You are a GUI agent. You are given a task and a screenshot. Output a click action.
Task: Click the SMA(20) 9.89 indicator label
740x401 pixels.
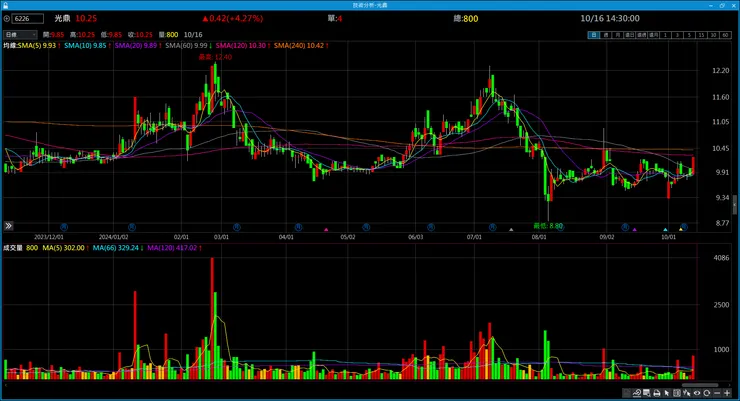138,46
